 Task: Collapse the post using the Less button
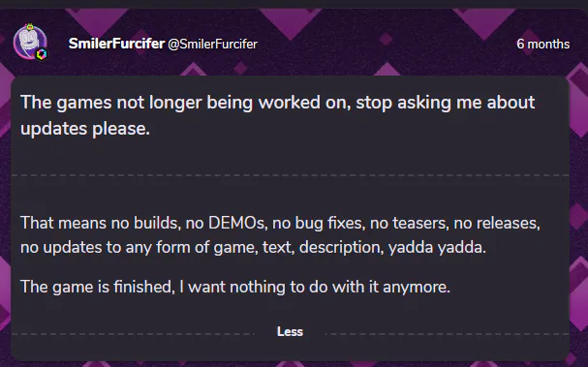click(290, 332)
